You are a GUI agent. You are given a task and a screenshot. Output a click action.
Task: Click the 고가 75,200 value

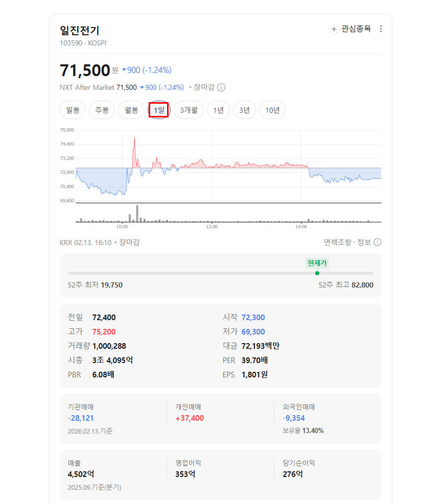pos(104,332)
